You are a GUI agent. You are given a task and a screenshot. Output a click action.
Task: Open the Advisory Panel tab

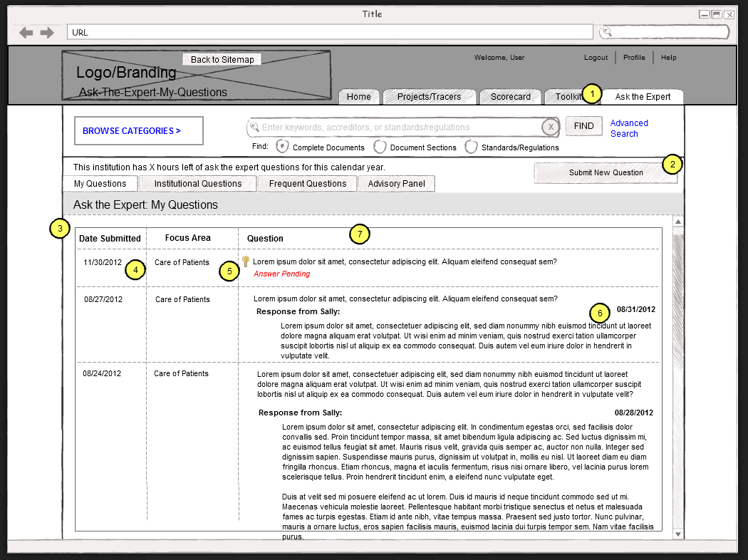pos(396,184)
